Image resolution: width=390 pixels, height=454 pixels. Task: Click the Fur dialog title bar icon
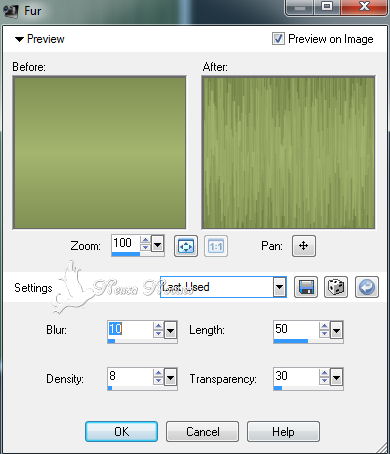(10, 11)
